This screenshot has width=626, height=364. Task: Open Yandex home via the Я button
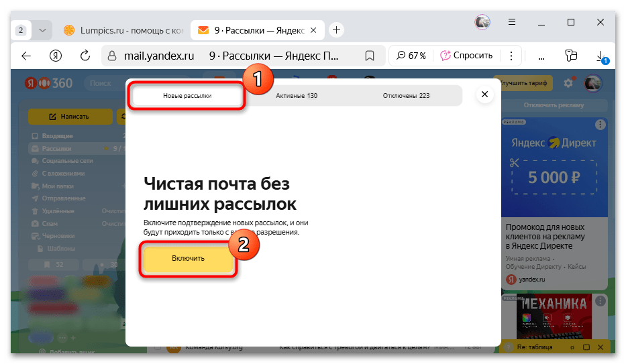tap(56, 56)
